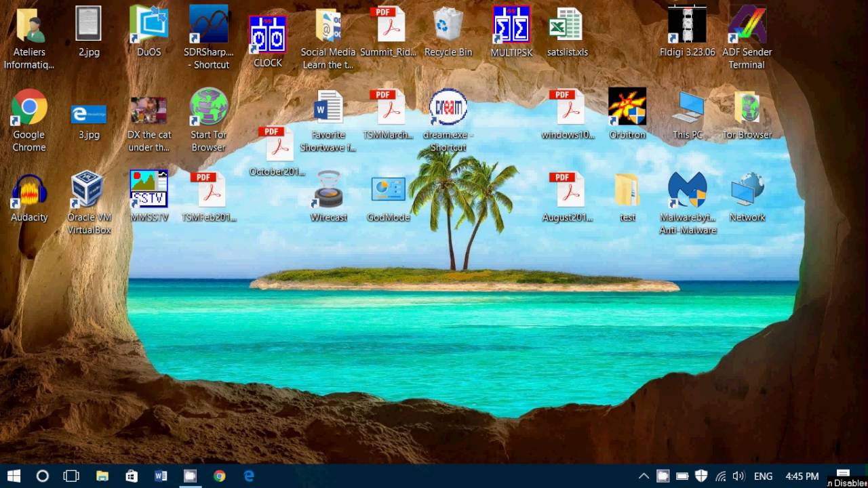
Task: Open the battery status tray icon
Action: click(682, 476)
